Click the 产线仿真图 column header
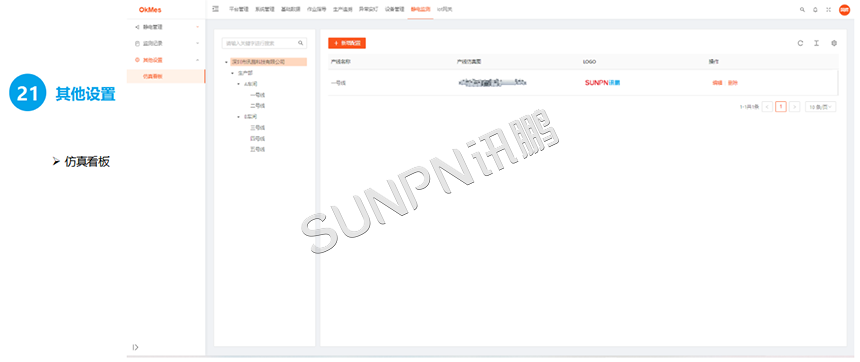 click(469, 62)
